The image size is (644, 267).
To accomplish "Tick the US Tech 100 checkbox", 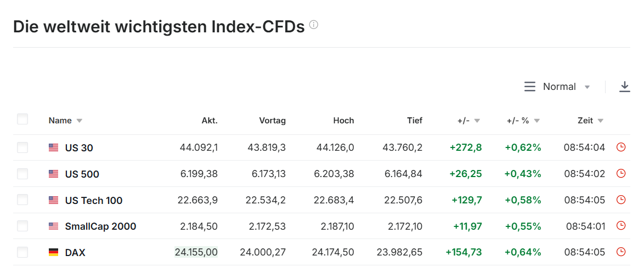I will [22, 200].
